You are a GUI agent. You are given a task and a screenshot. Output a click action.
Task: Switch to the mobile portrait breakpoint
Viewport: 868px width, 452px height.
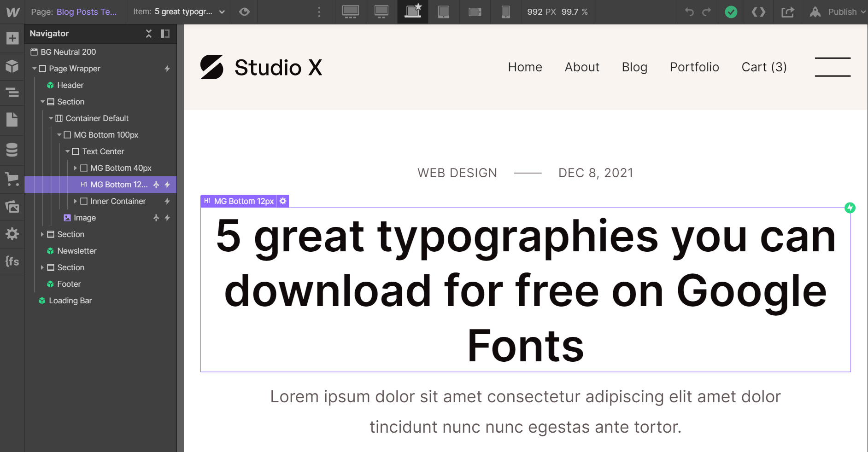(506, 12)
